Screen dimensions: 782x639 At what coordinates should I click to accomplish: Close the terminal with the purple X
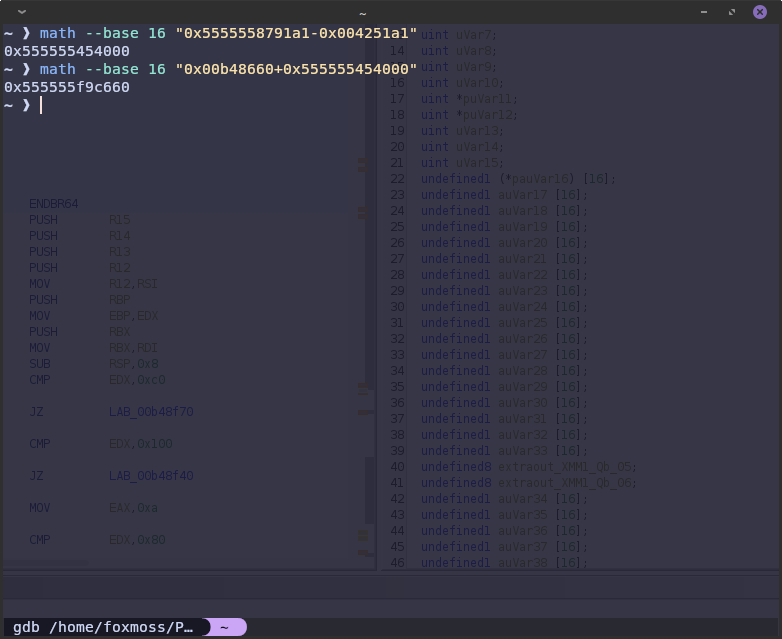[760, 12]
